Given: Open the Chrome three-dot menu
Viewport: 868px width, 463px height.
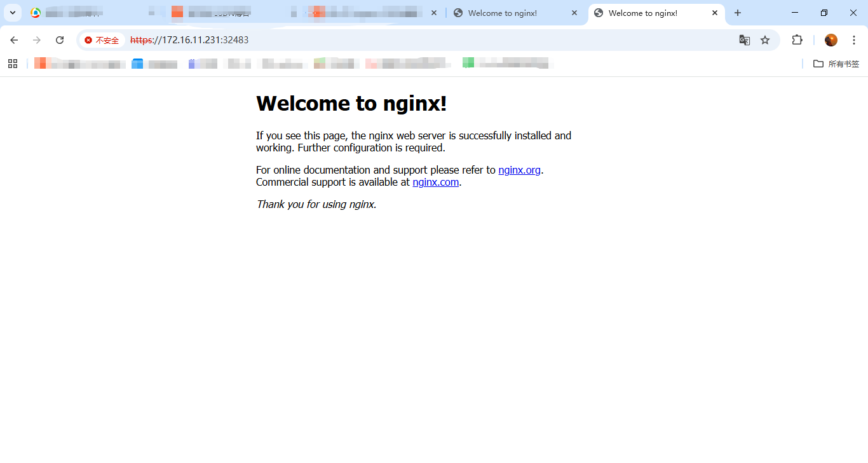Looking at the screenshot, I should click(x=854, y=40).
